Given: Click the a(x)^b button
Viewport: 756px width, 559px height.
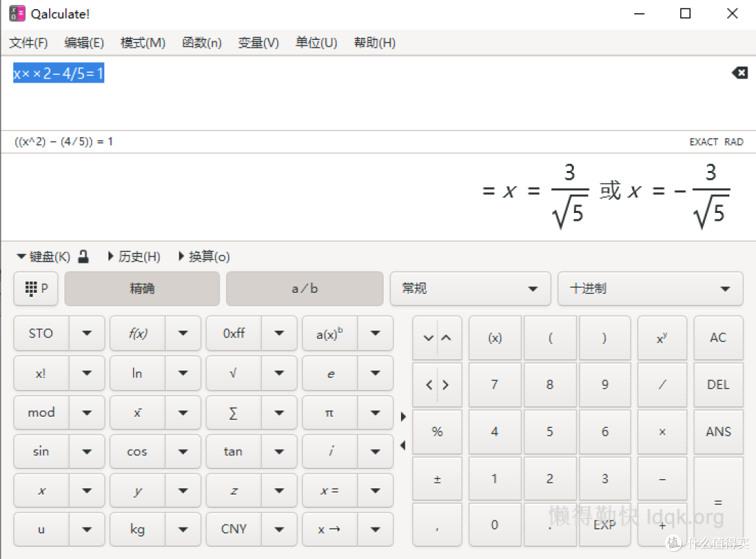Looking at the screenshot, I should point(330,333).
